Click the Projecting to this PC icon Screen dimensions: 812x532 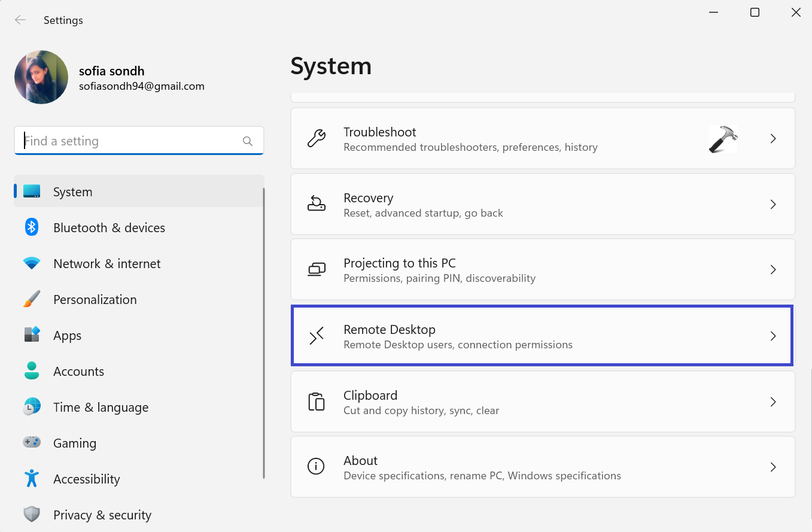[317, 270]
